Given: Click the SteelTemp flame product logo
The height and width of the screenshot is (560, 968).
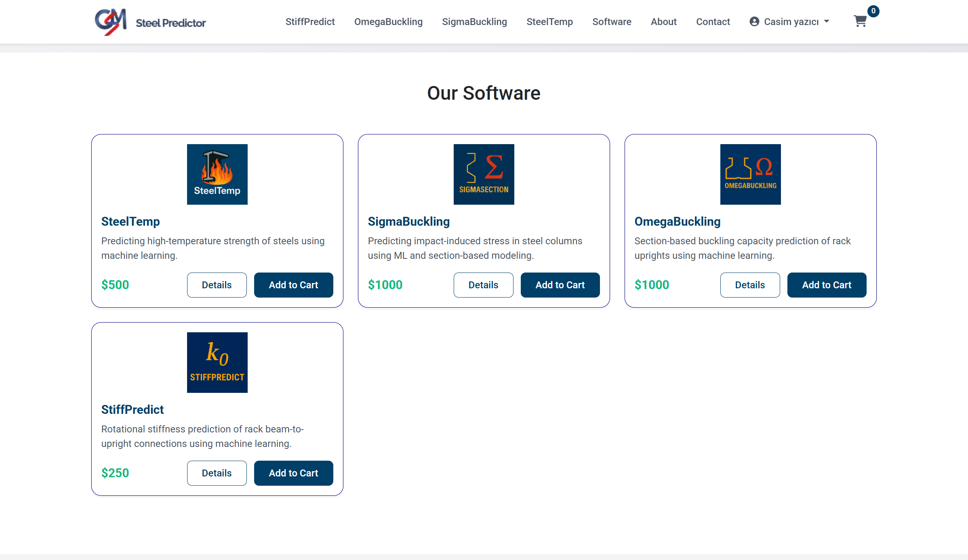Looking at the screenshot, I should point(217,174).
